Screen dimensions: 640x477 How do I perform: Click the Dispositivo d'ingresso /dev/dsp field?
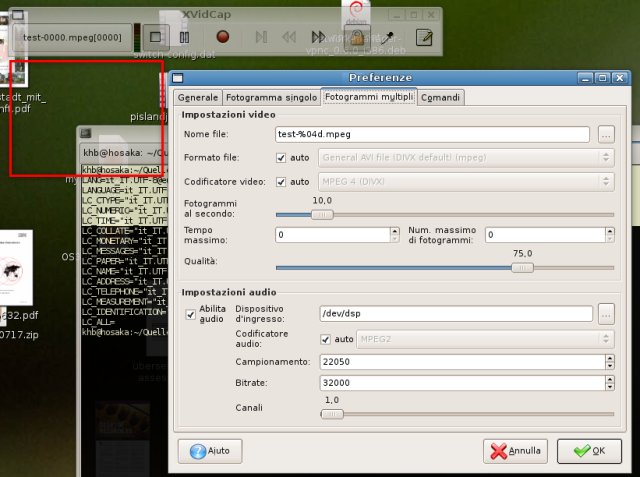[456, 314]
